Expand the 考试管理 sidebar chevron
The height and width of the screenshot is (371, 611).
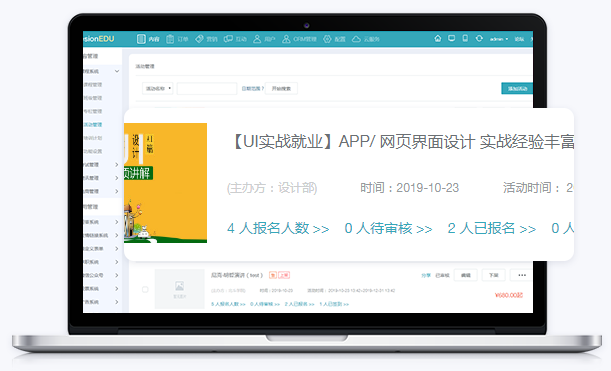point(117,165)
